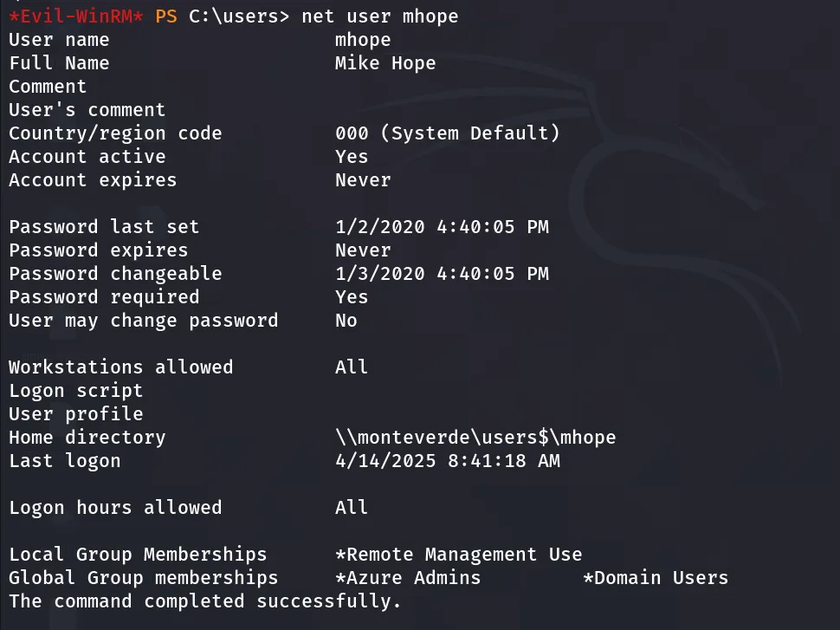Click the *Azure Admins group entry

[x=408, y=578]
